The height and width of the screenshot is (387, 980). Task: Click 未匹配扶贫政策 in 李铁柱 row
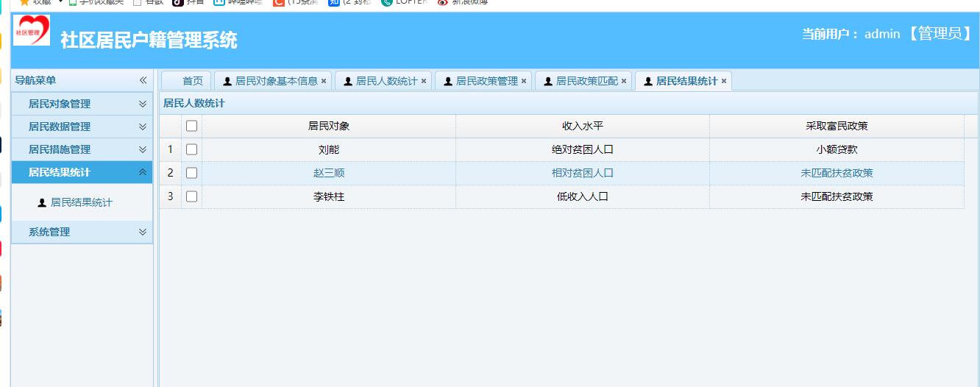coord(837,196)
